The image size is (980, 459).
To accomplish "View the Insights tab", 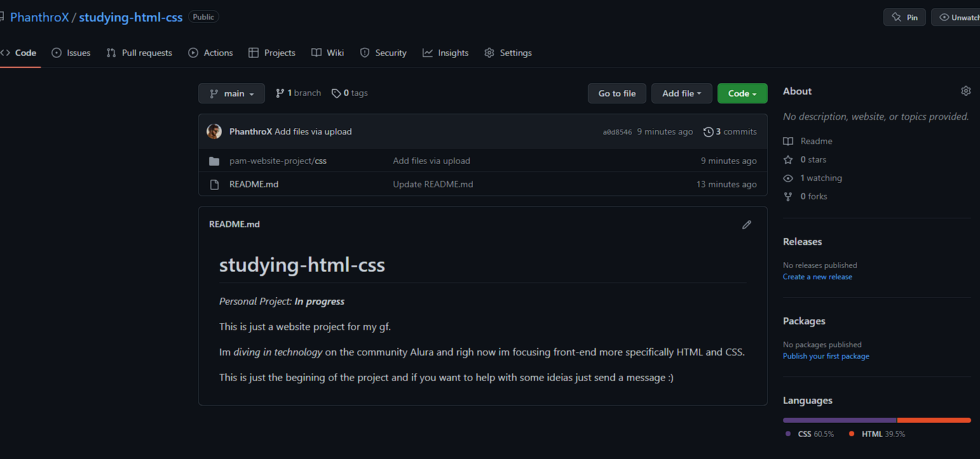I will click(x=446, y=53).
